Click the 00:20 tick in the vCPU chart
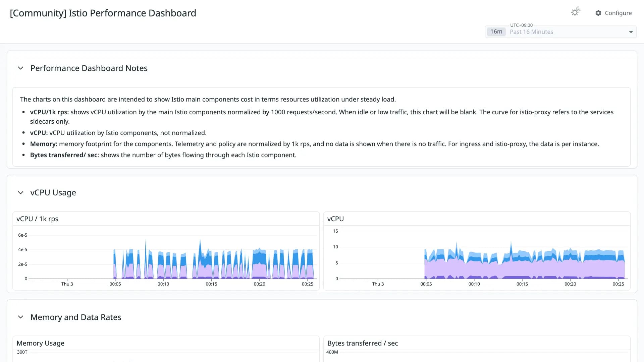644x362 pixels. click(x=570, y=284)
